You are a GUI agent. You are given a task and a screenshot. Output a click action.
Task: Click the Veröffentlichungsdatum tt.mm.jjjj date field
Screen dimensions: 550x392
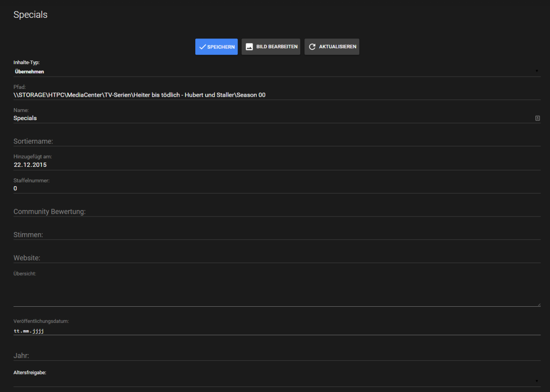(277, 330)
